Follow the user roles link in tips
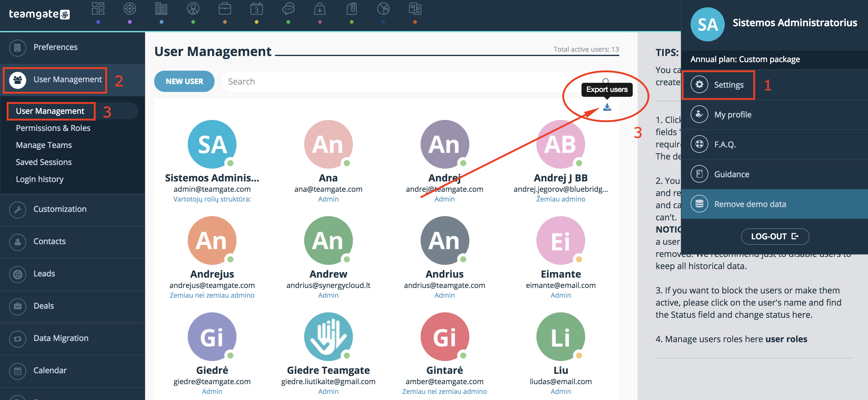This screenshot has height=400, width=868. point(786,339)
